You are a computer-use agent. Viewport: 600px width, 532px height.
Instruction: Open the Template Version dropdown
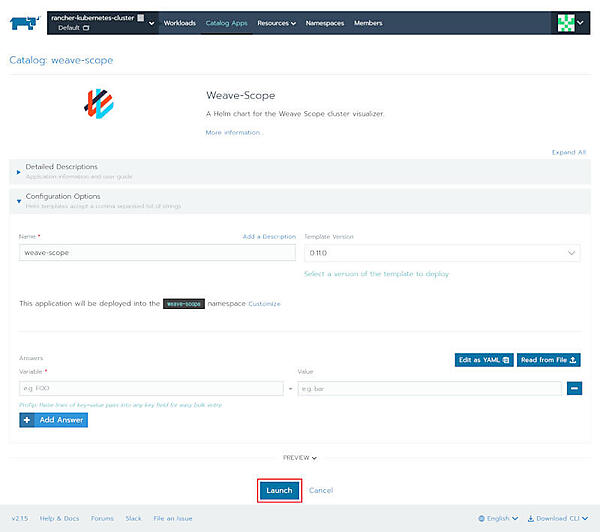click(441, 253)
